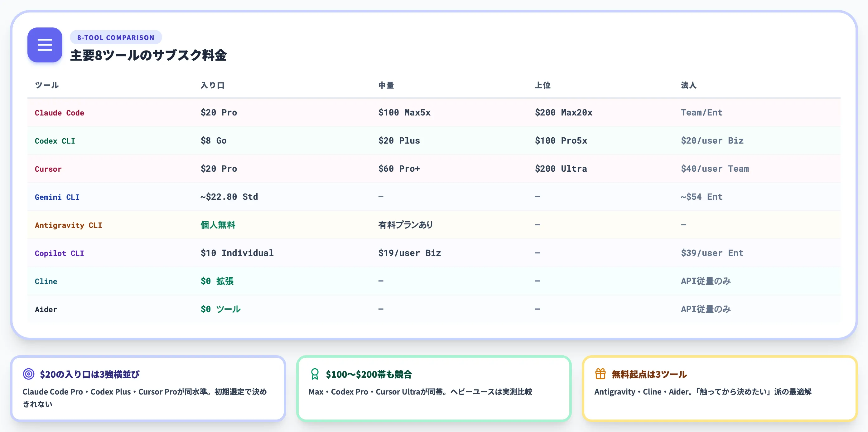Click the ~$54 Ent cell
The image size is (868, 432).
(702, 197)
